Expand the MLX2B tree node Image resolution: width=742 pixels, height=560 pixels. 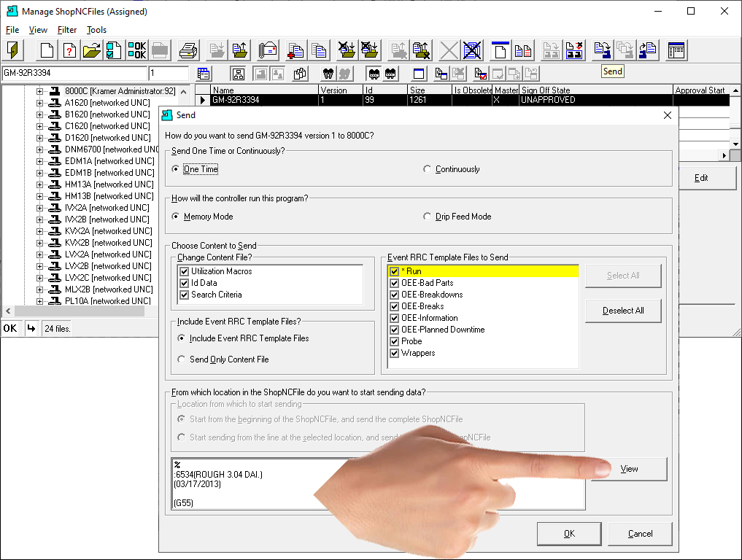pyautogui.click(x=39, y=289)
